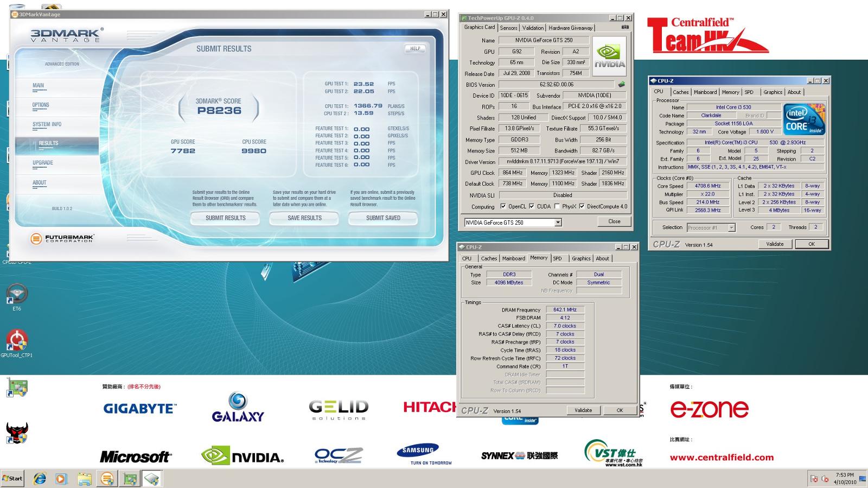Click the BIOS Version field 62.92.6D.00.06
This screenshot has width=868, height=488.
coord(557,85)
